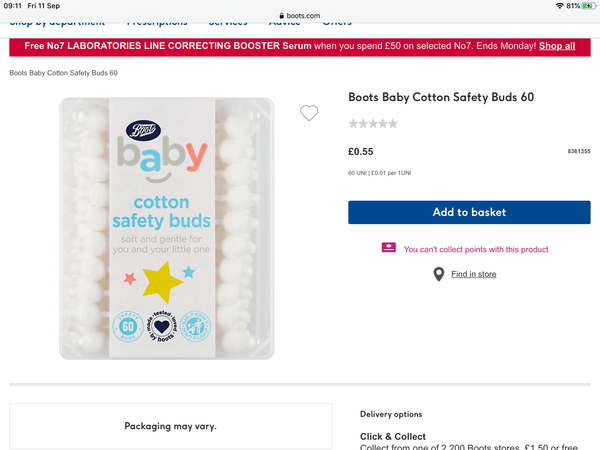Tap the boots.com address bar

pyautogui.click(x=299, y=16)
